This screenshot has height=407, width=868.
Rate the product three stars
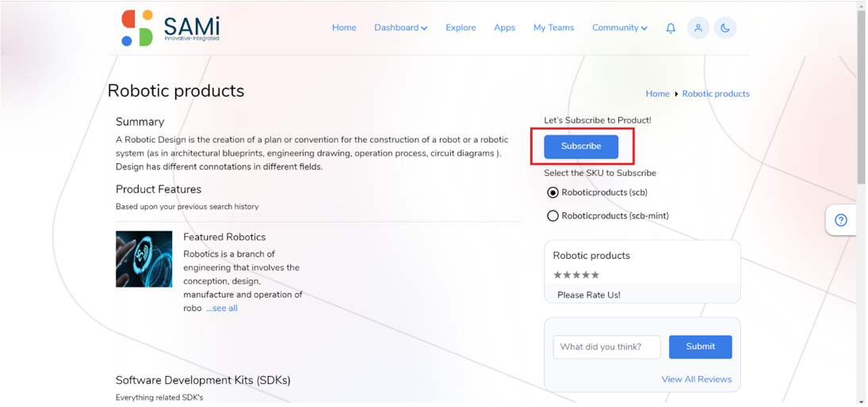pyautogui.click(x=576, y=275)
